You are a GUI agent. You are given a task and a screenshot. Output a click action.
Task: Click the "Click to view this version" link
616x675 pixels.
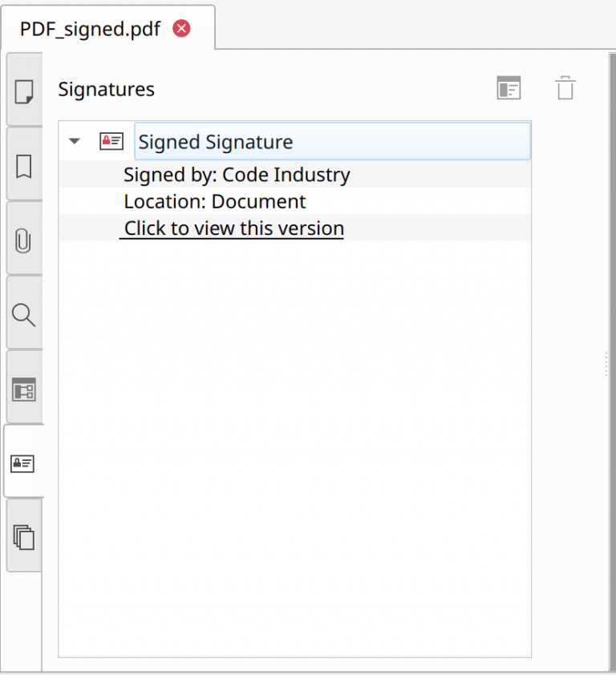click(232, 228)
